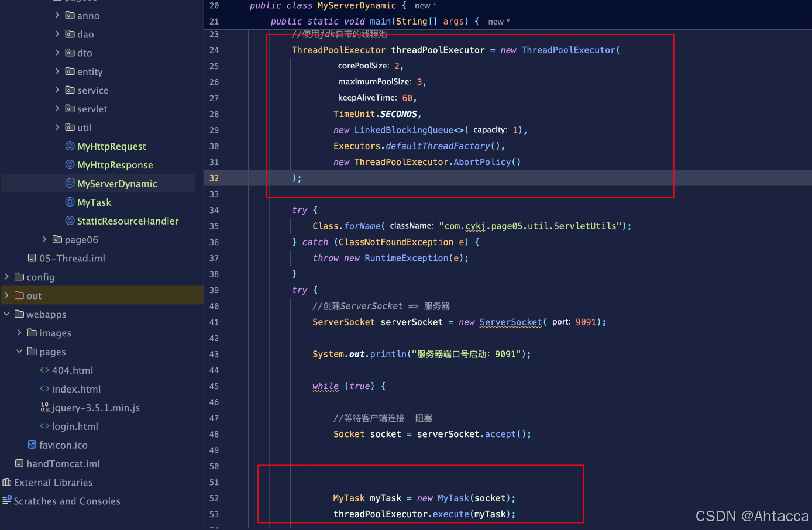Expand the config folder arrow

[6, 277]
